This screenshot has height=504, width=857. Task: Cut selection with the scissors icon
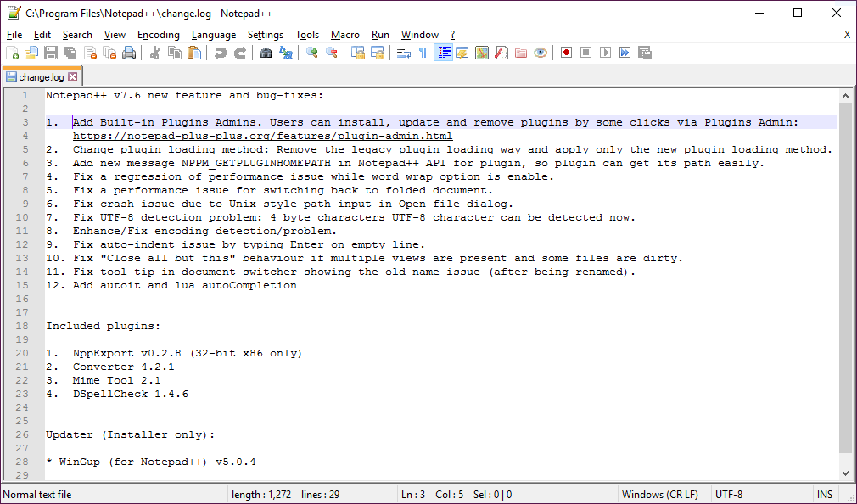pyautogui.click(x=155, y=53)
